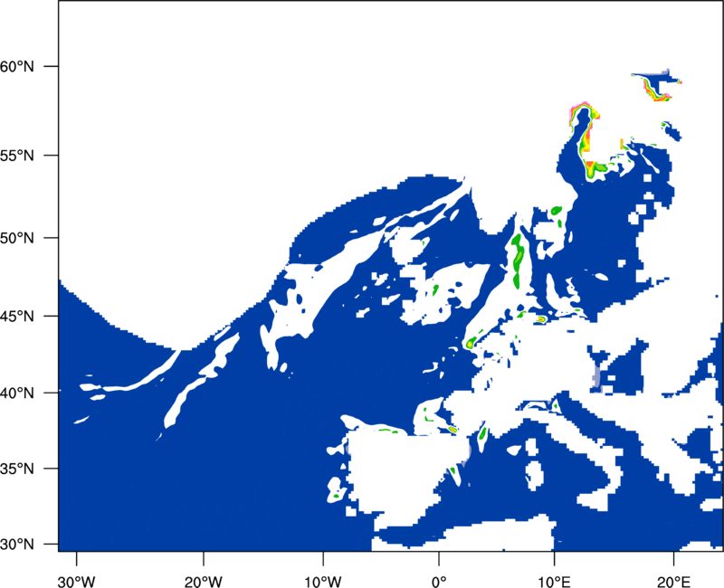Viewport: 724px width, 588px height.
Task: Click the 35°N latitude label
Action: point(17,469)
